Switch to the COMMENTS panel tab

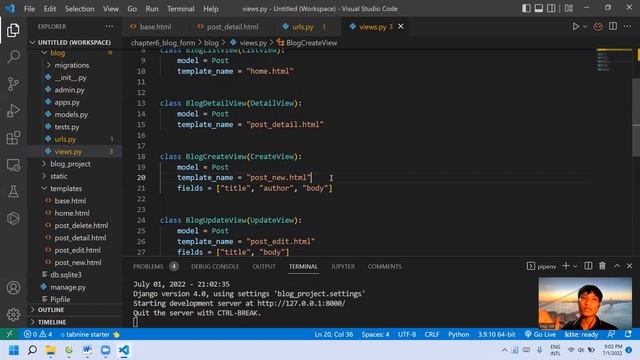click(384, 267)
